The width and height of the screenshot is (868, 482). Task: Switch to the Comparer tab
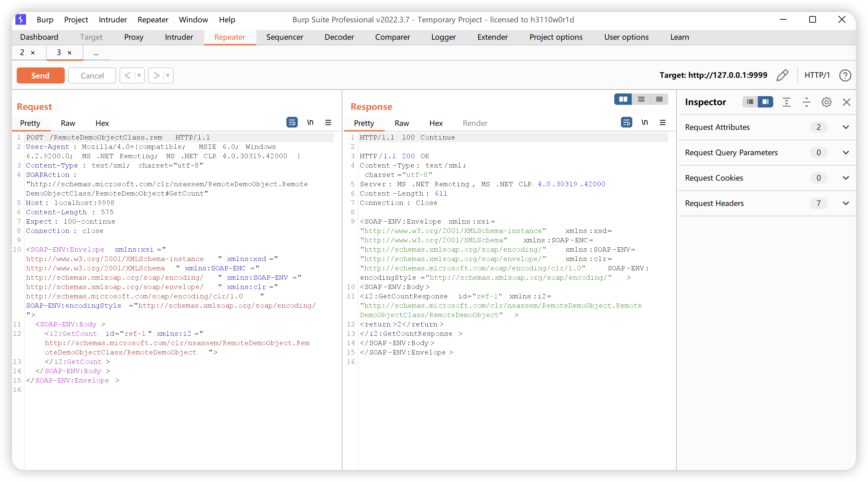coord(392,37)
